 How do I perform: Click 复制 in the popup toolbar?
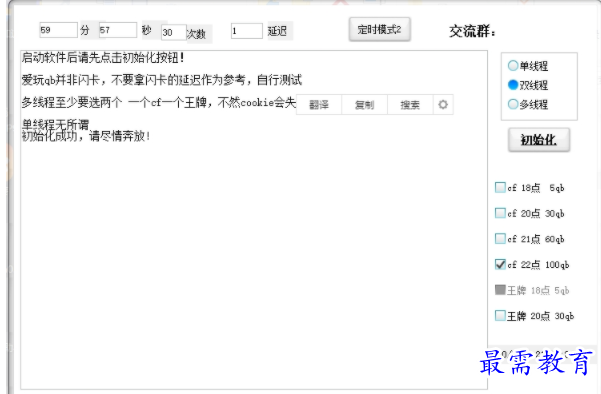pos(364,105)
